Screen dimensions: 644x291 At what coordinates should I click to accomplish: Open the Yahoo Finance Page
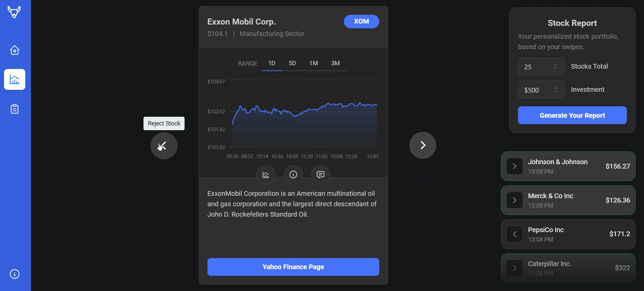coord(293,267)
